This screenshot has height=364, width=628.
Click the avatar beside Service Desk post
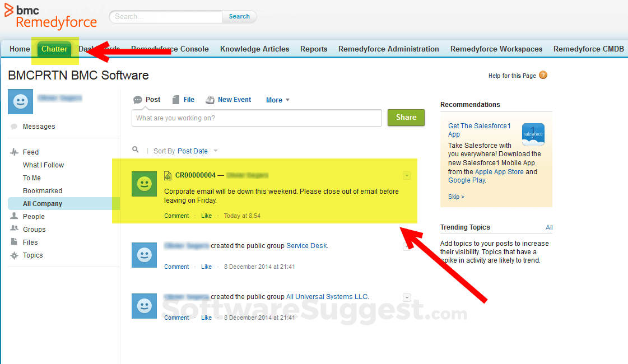[144, 255]
